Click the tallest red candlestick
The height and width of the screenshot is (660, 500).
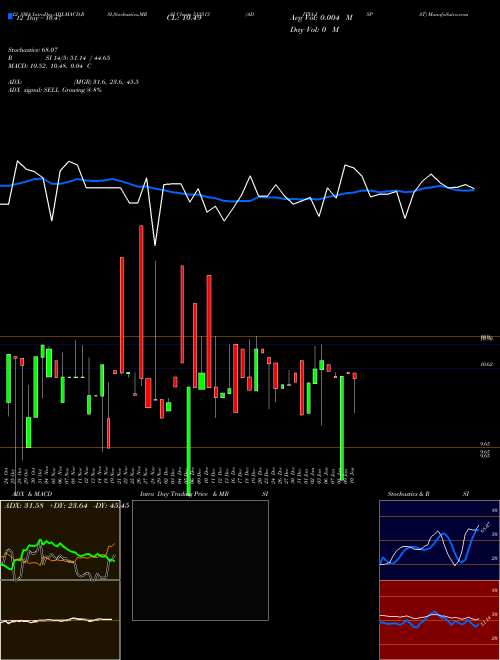(141, 302)
